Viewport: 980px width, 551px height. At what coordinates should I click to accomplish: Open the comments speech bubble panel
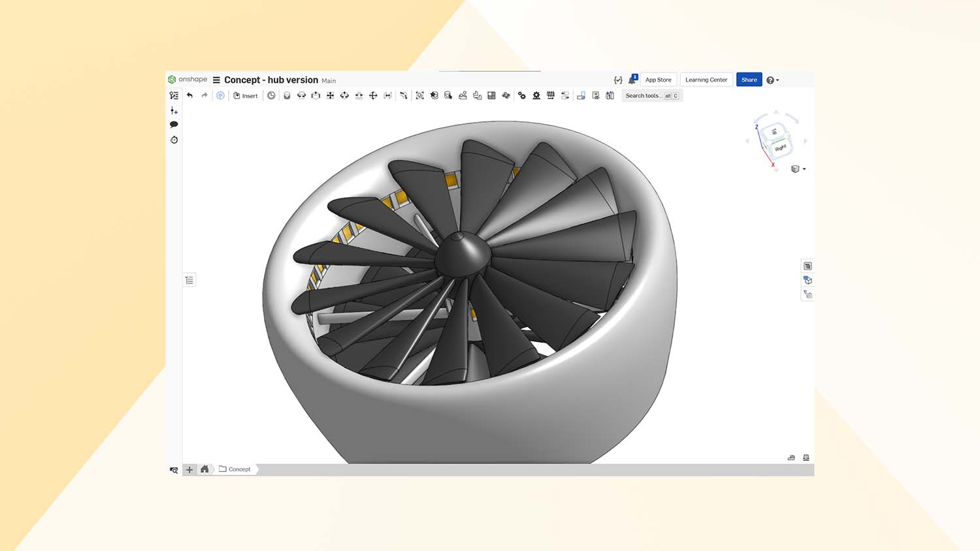pos(174,124)
